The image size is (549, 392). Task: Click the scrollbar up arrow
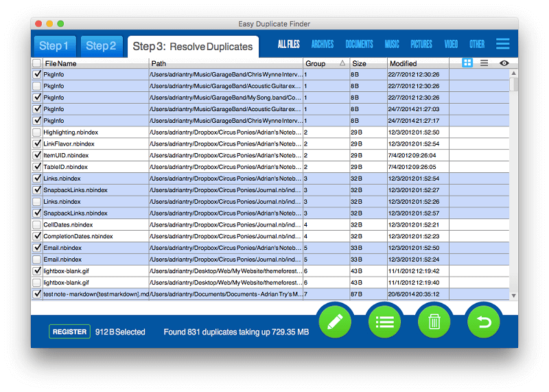click(x=513, y=73)
